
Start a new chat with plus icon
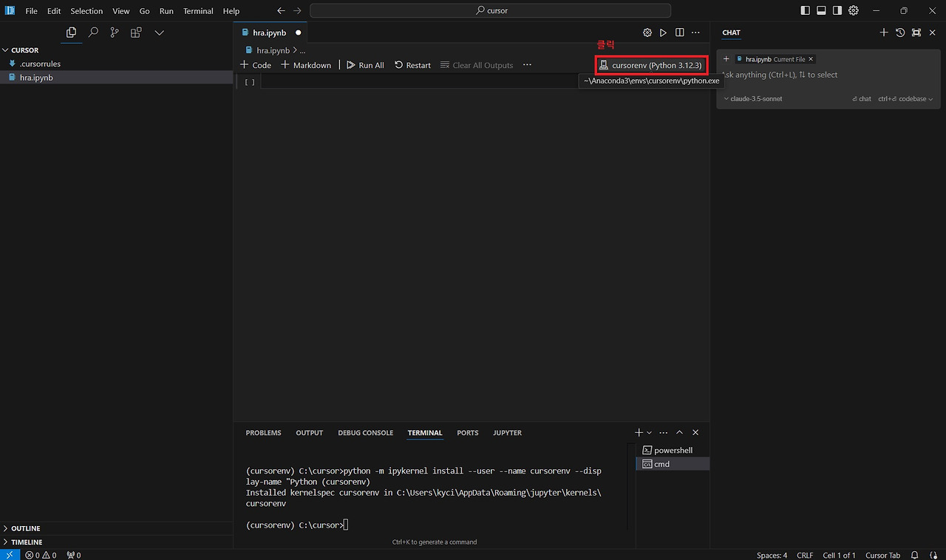point(884,33)
